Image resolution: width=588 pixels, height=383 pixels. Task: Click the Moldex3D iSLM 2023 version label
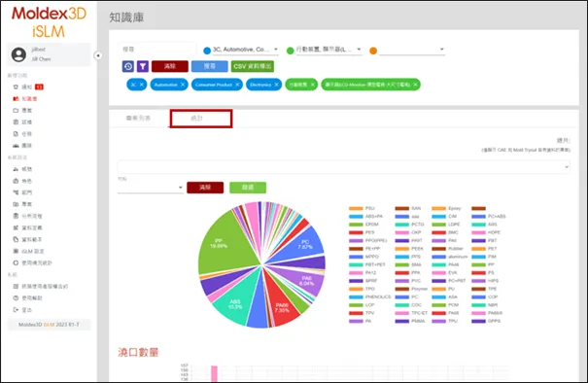click(49, 325)
